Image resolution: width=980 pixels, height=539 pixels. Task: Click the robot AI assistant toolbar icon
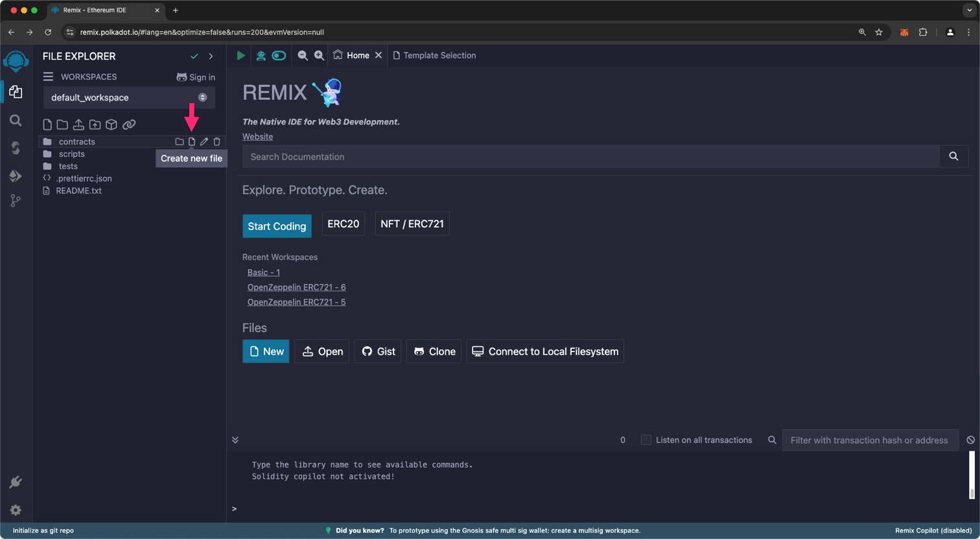[x=261, y=56]
